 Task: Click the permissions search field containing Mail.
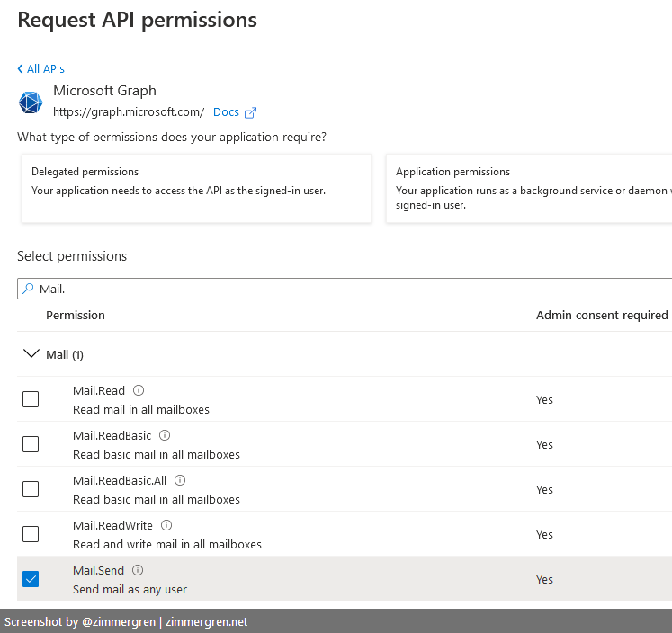click(345, 289)
